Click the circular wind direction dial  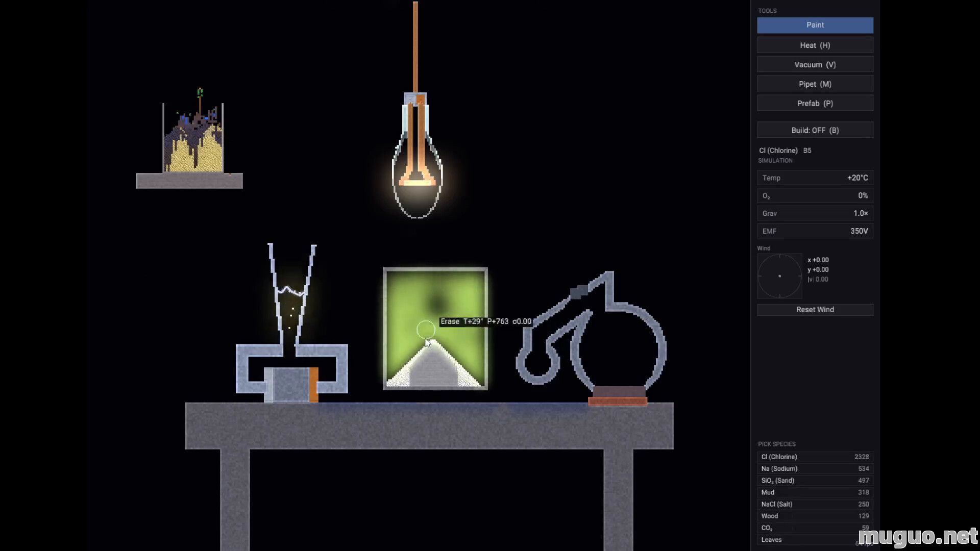tap(779, 276)
